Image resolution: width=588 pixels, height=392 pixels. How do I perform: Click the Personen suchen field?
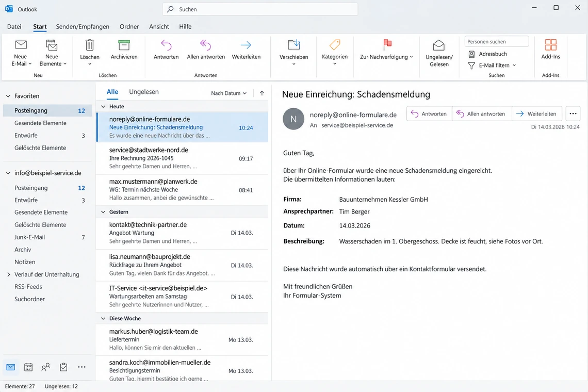(x=497, y=42)
